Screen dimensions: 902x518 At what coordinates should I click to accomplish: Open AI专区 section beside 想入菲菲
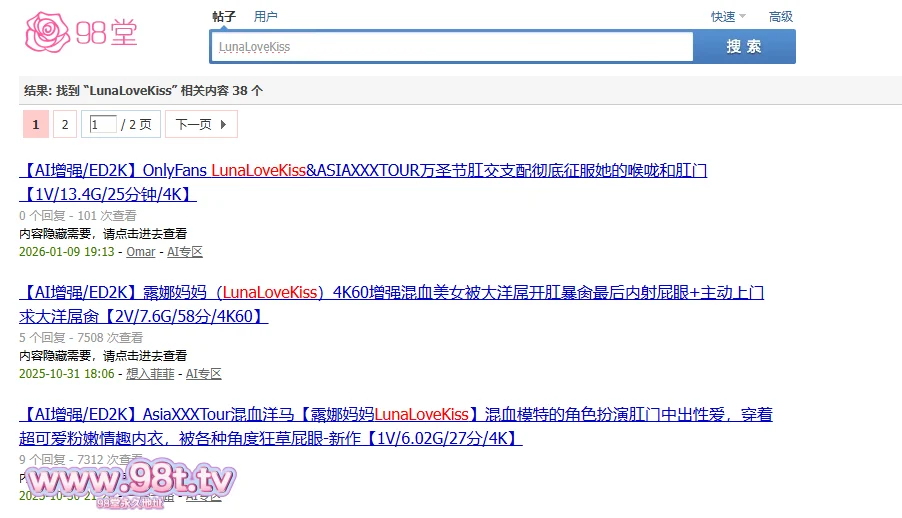(203, 374)
